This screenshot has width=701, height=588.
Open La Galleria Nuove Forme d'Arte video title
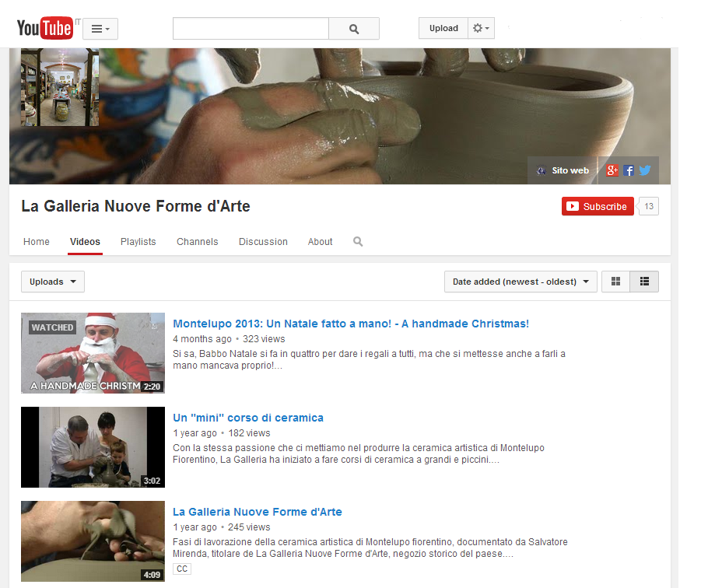[258, 512]
